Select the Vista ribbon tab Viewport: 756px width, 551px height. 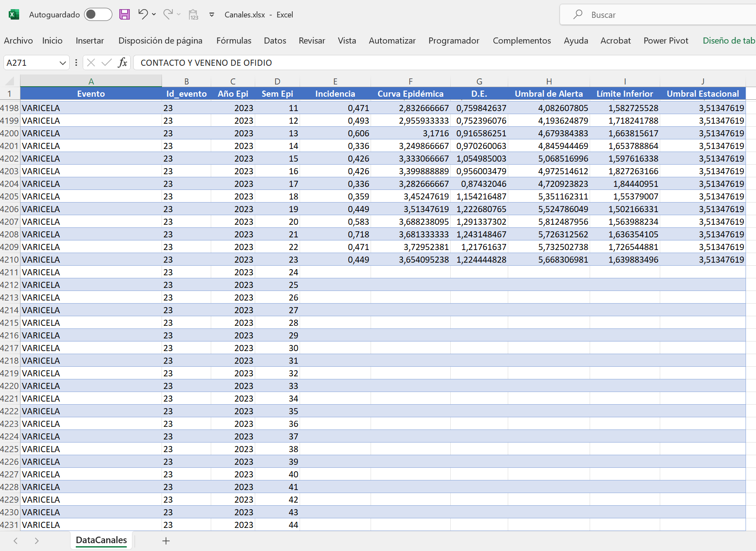pyautogui.click(x=347, y=41)
